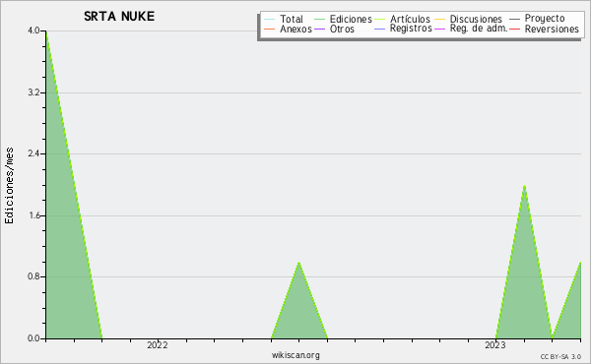Screen dimensions: 591x364
Task: Select the Ediciones legend entry
Action: (x=343, y=19)
